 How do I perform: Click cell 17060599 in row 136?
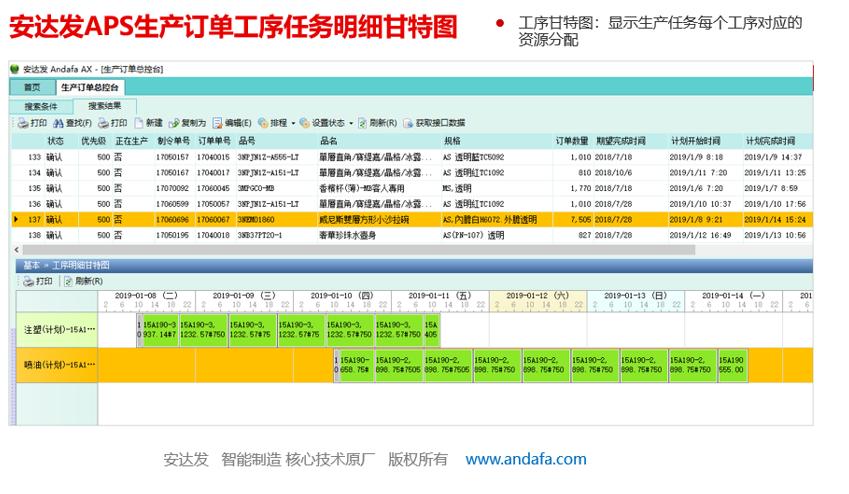(173, 204)
